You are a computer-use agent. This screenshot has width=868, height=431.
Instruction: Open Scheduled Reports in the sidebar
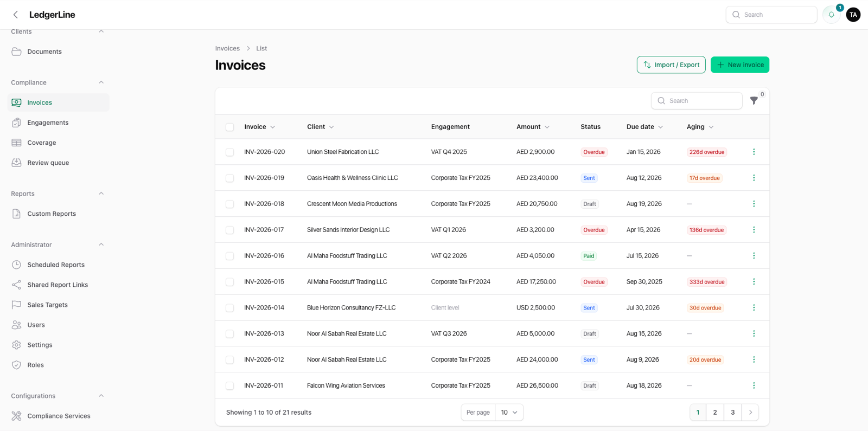point(59,265)
